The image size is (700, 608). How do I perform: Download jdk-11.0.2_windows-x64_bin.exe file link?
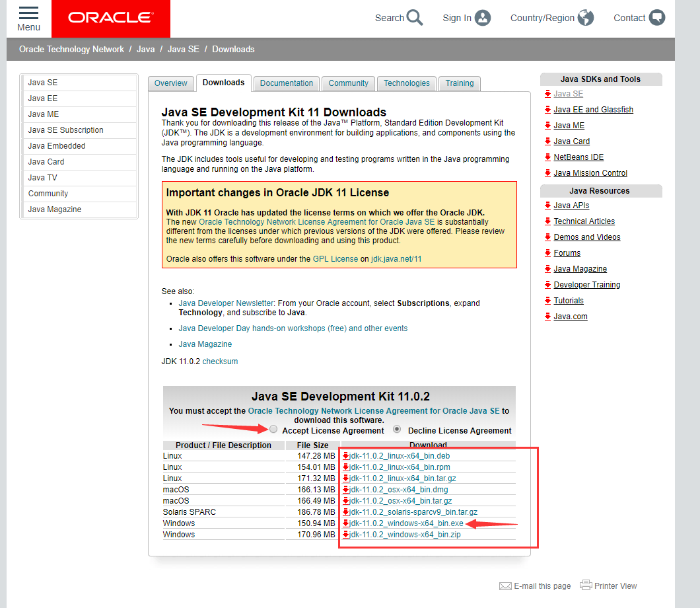point(406,523)
